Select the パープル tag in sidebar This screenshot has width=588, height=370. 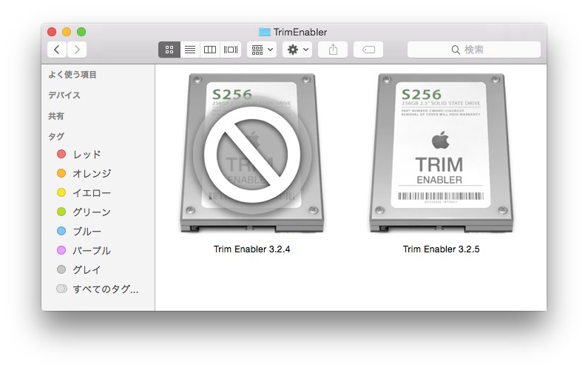92,250
